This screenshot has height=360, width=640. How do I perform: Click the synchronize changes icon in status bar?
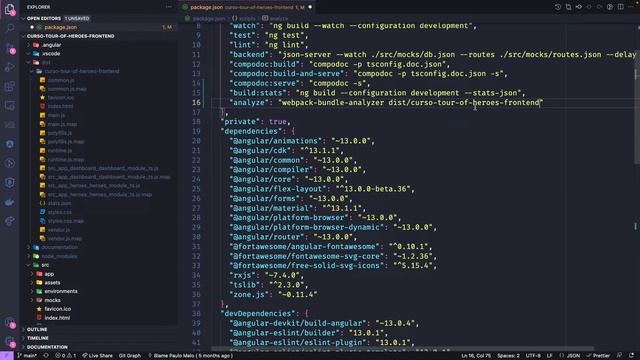click(46, 356)
